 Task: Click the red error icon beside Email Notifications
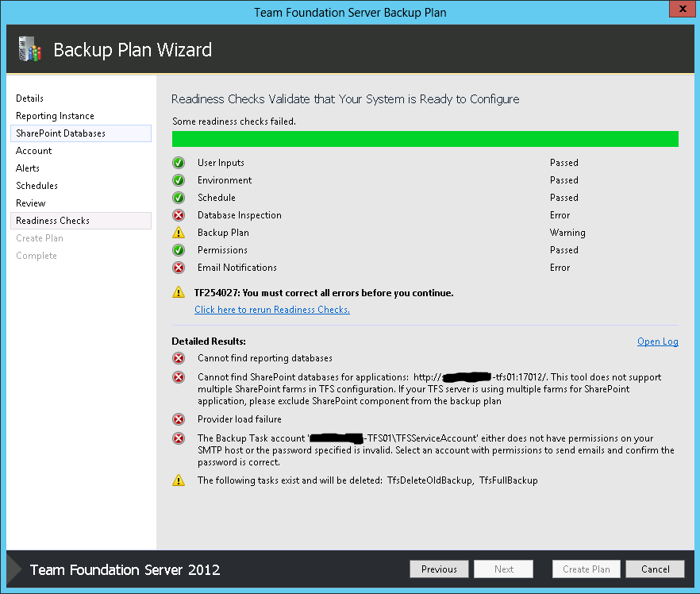[x=179, y=268]
